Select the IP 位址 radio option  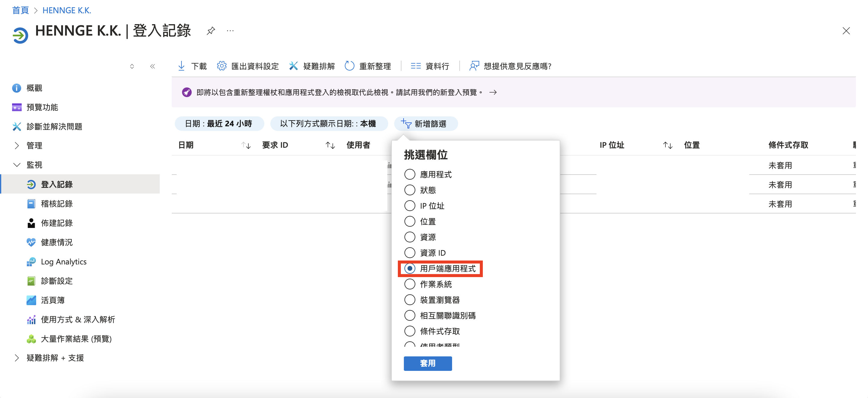(x=409, y=206)
